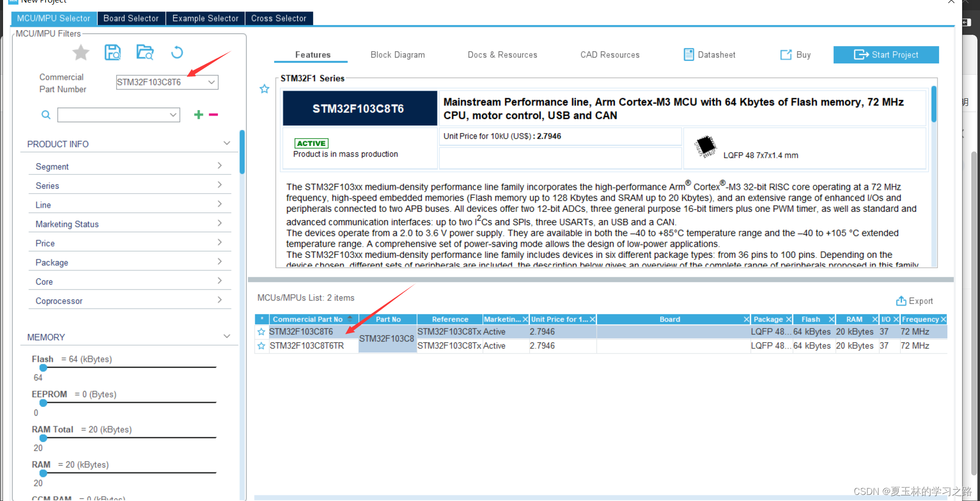
Task: Switch to Example Selector tab
Action: [x=205, y=18]
